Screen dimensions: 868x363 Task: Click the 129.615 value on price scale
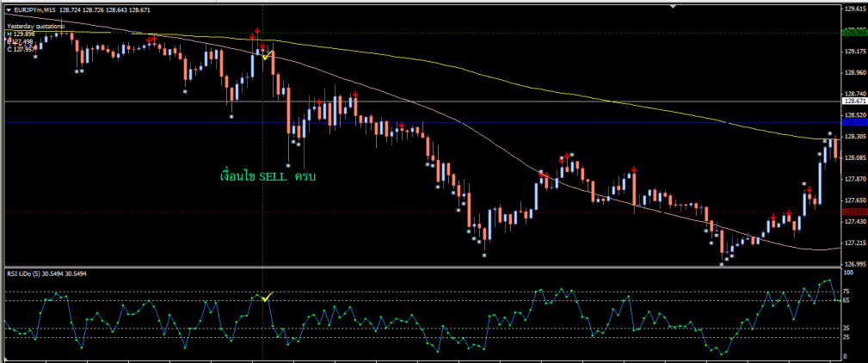coord(854,9)
